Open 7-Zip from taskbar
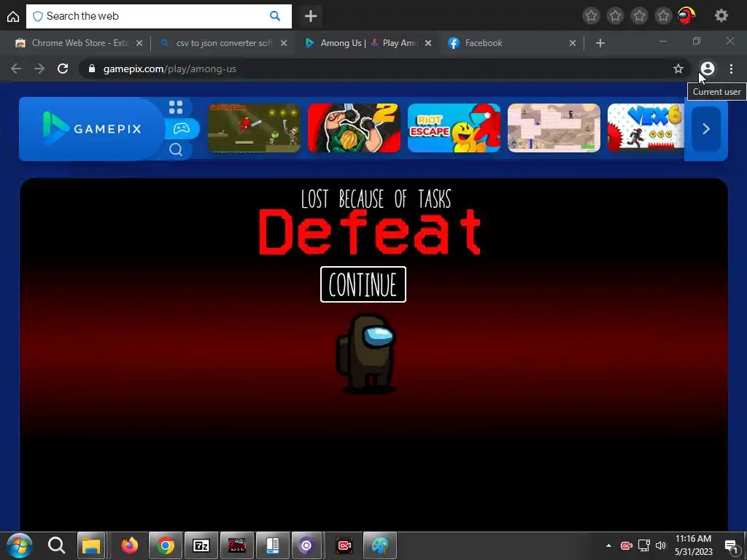The height and width of the screenshot is (560, 747). 201,545
